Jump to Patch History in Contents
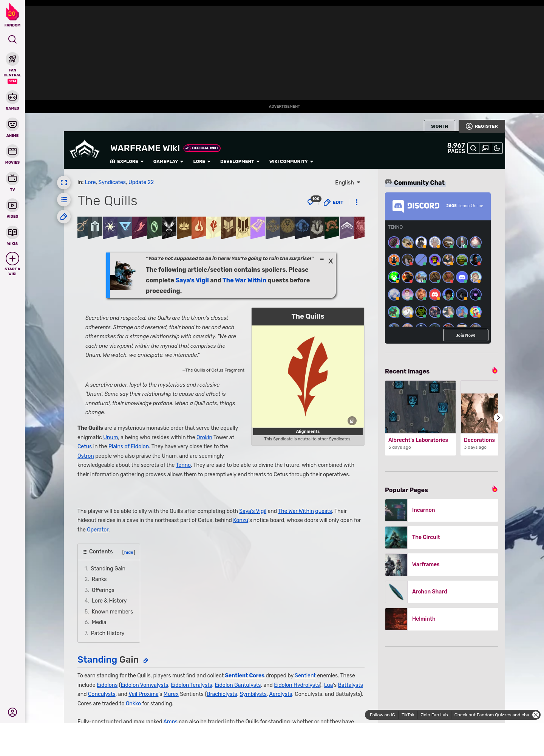 point(108,633)
